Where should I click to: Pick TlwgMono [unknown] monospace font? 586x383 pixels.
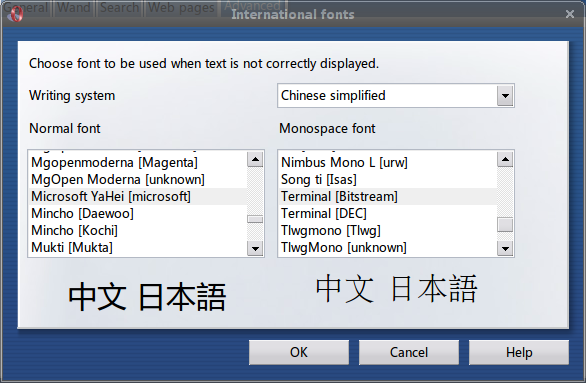[x=388, y=247]
